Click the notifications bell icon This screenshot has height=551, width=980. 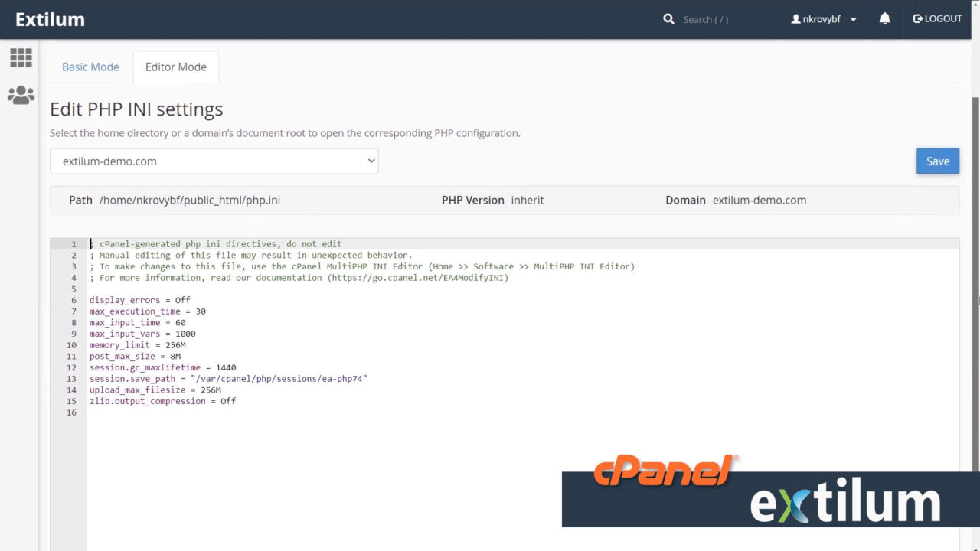point(885,19)
